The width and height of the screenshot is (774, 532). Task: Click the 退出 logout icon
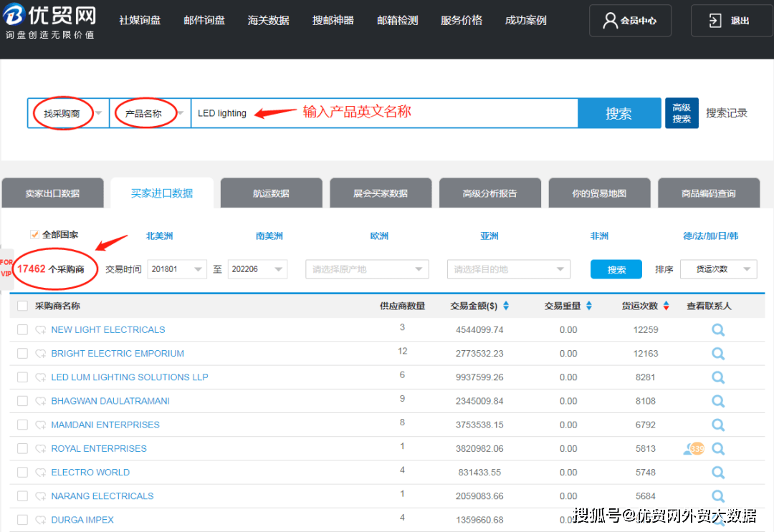(715, 20)
